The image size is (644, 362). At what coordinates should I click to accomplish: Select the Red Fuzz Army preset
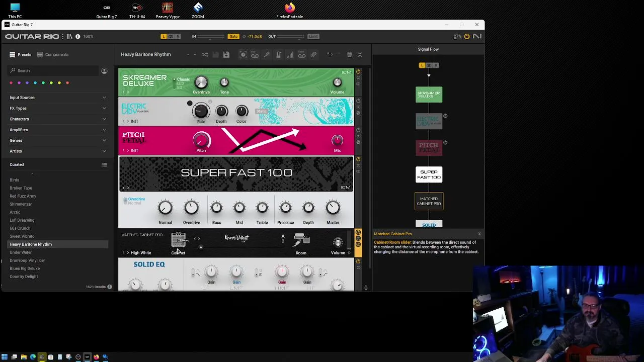(x=23, y=196)
